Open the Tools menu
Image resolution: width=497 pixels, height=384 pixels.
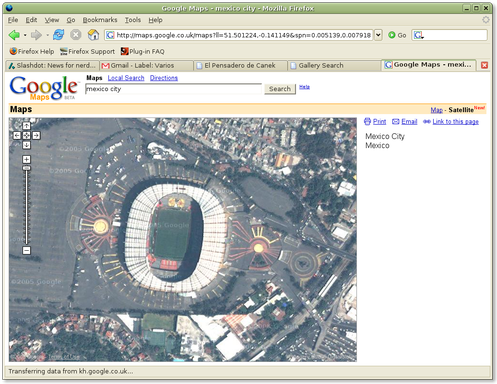click(x=133, y=20)
